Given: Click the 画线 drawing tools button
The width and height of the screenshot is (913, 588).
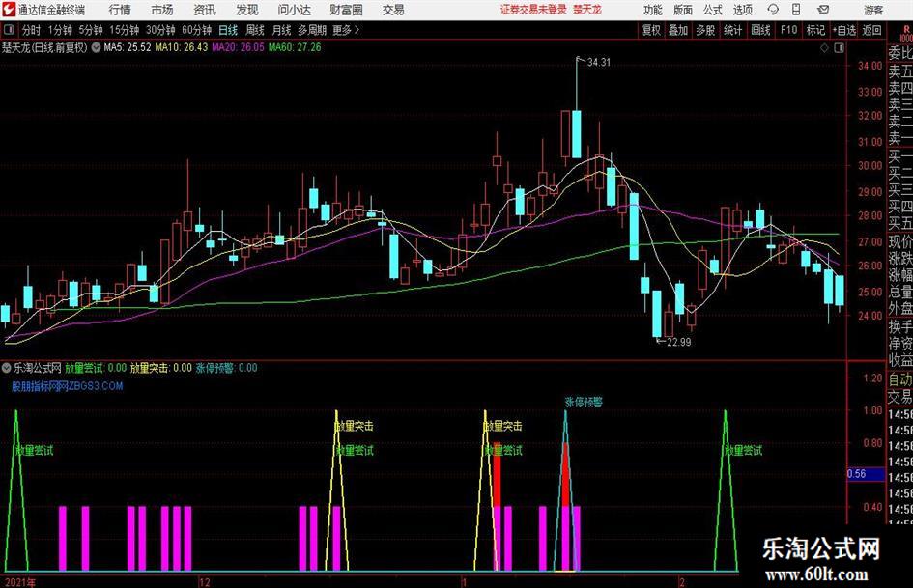Looking at the screenshot, I should click(761, 30).
